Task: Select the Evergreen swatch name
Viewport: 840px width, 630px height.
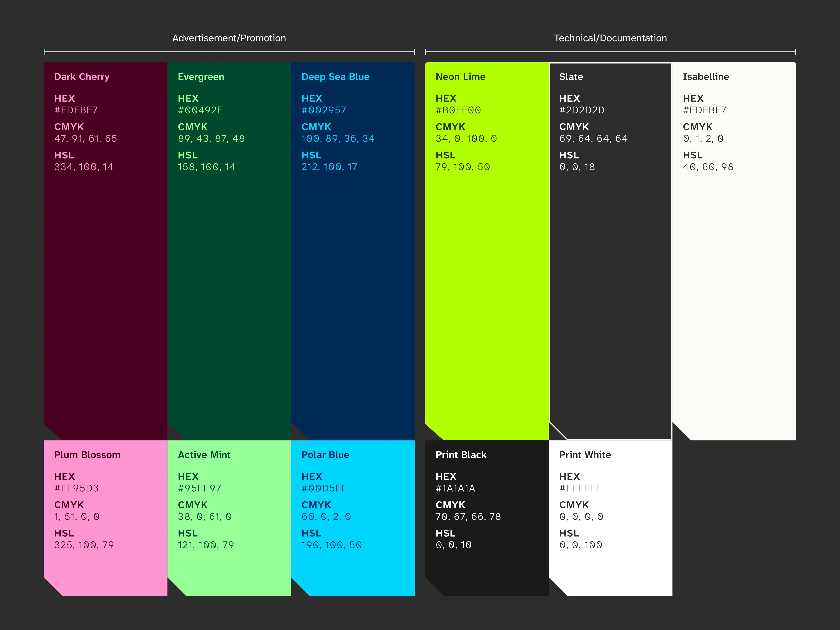Action: pos(201,77)
